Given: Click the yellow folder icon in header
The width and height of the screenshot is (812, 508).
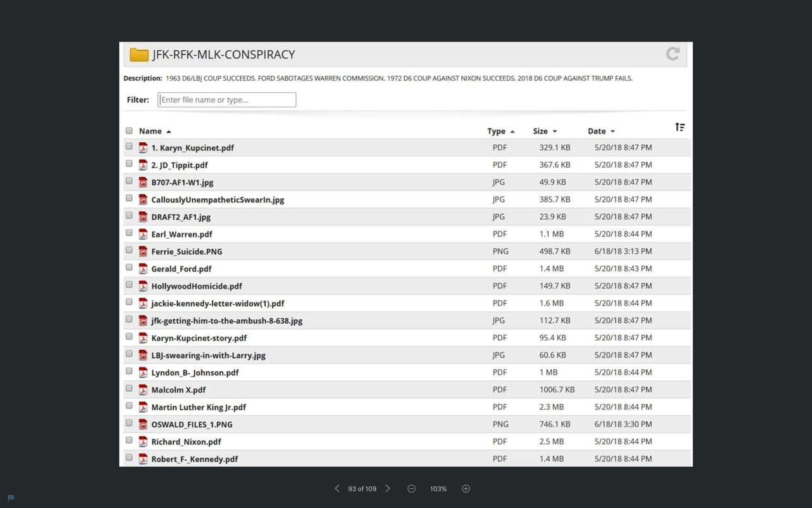Looking at the screenshot, I should [x=139, y=55].
